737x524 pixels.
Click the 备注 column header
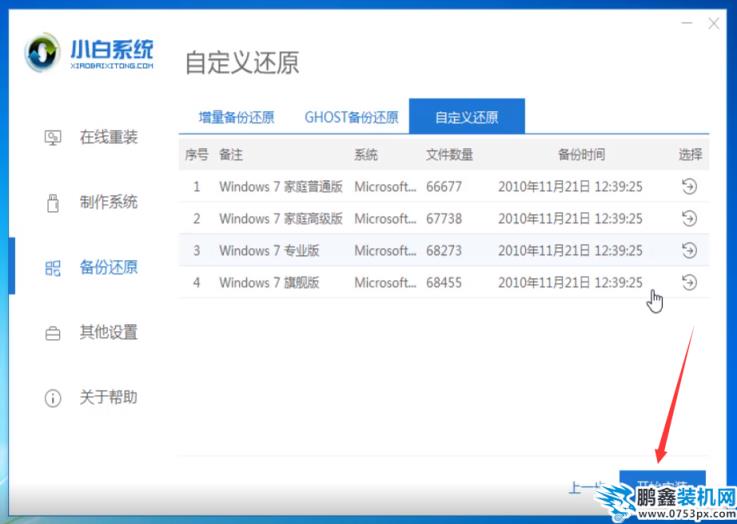click(231, 155)
